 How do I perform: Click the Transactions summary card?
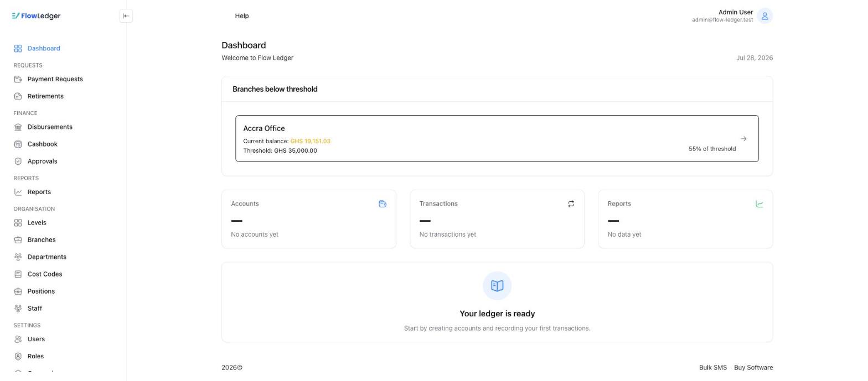(497, 219)
